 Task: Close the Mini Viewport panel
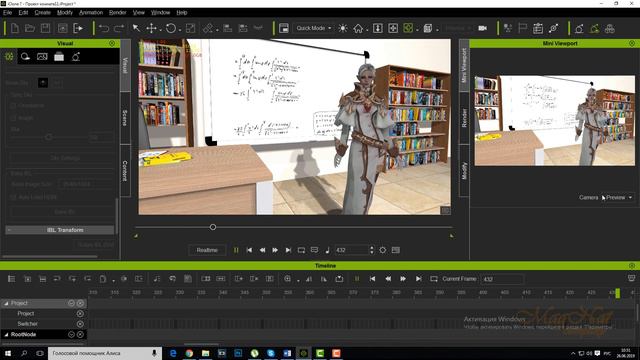[632, 43]
